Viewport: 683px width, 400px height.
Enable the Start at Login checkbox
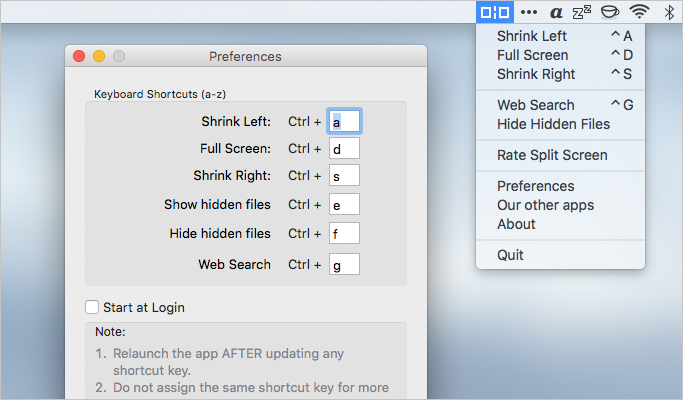92,307
